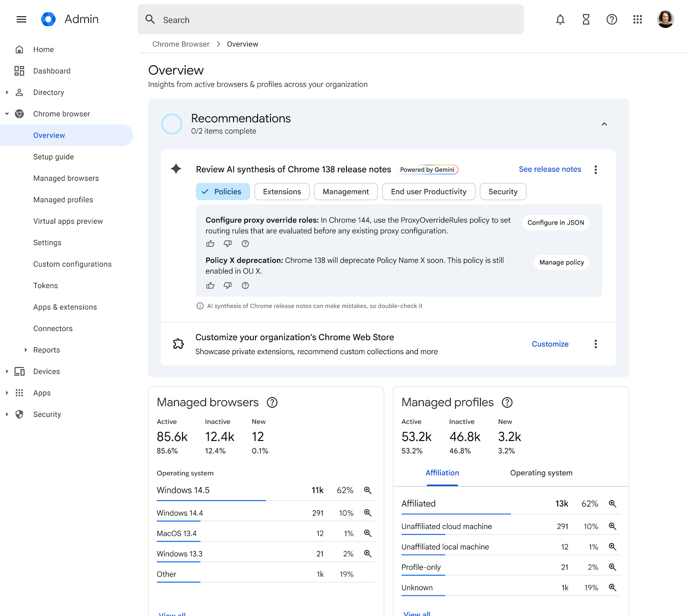This screenshot has height=616, width=687.
Task: Click the Configure in JSON button
Action: (x=556, y=222)
